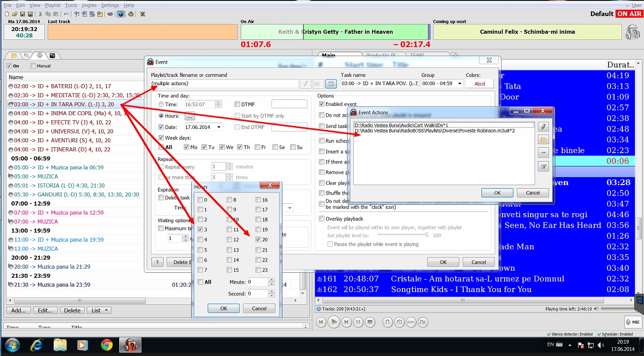This screenshot has width=644, height=356.
Task: Click the Play button in the player controls
Action: [x=334, y=322]
